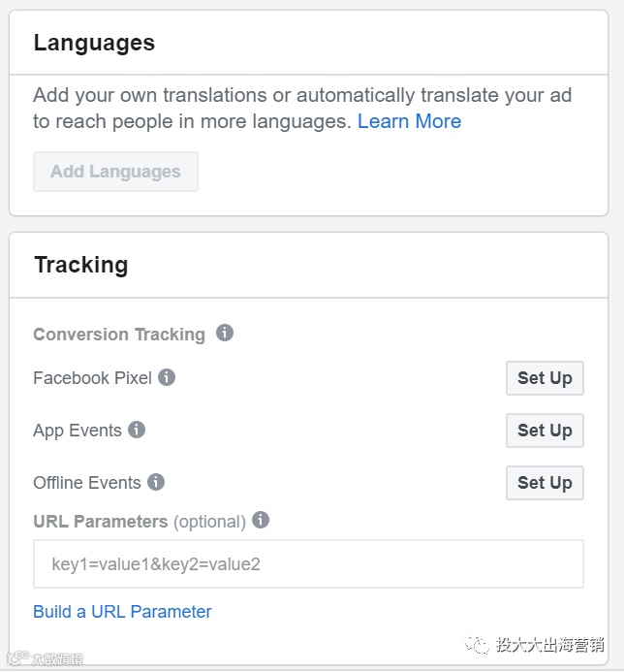Click the URL Parameters (optional) label

click(139, 522)
